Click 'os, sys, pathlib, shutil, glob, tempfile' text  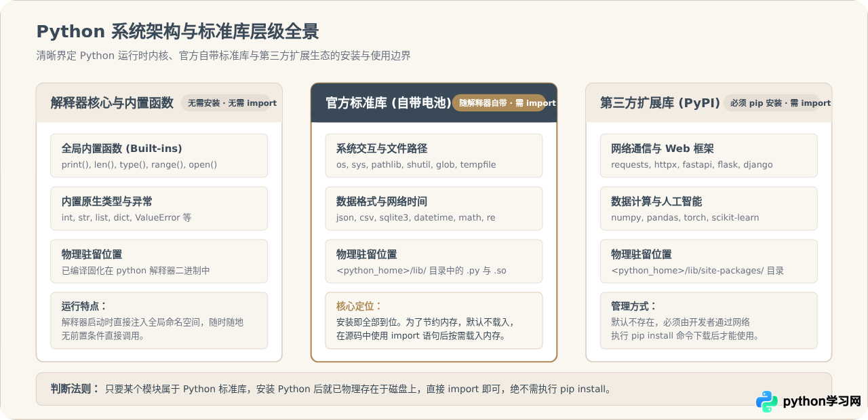416,165
